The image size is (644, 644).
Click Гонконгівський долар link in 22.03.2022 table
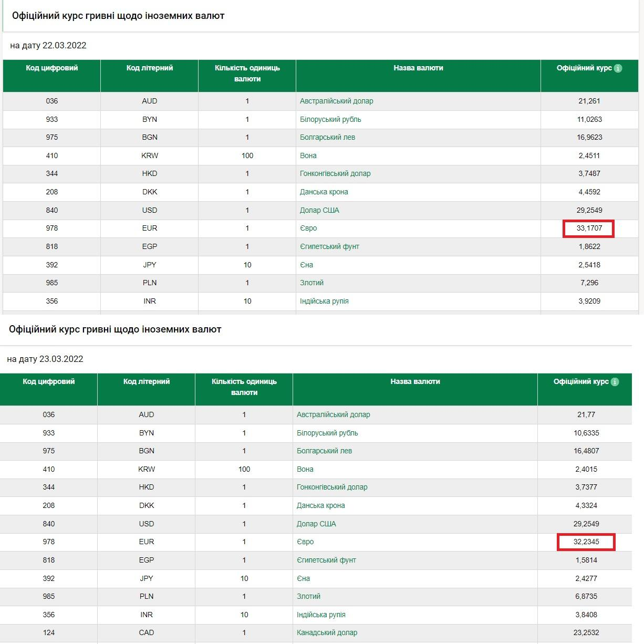pos(335,173)
